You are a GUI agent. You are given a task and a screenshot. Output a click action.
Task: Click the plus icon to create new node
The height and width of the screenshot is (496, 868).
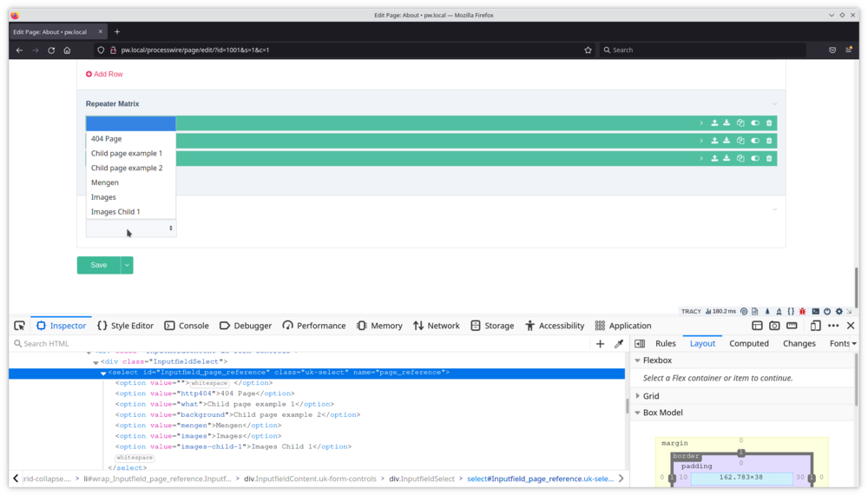[600, 344]
